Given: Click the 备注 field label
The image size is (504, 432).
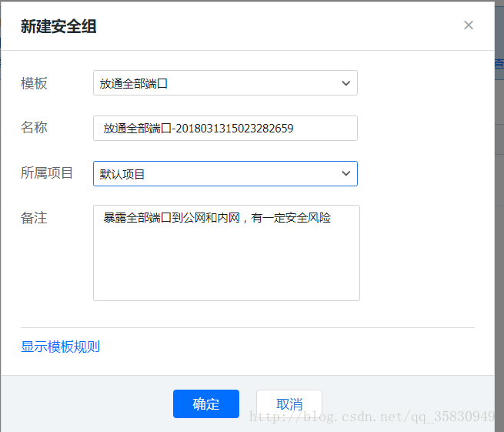Looking at the screenshot, I should coord(34,218).
